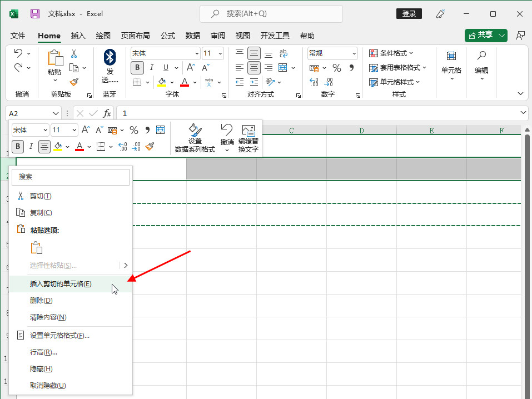Viewport: 532px width, 399px height.
Task: Click the orientation icon in alignment group
Action: pyautogui.click(x=270, y=82)
